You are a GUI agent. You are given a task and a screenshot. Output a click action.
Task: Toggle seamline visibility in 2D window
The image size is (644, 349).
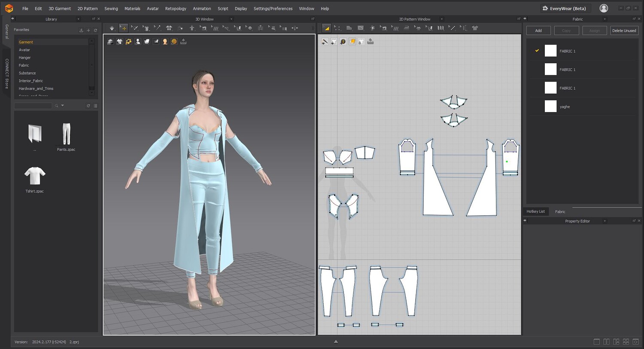(325, 42)
